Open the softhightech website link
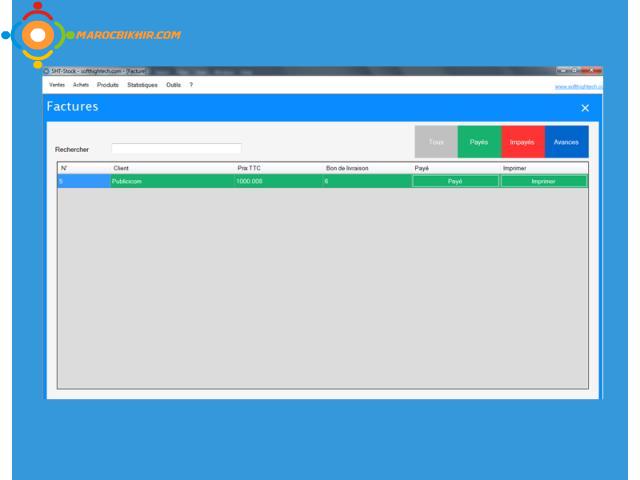Screen dimensions: 640x480 point(578,87)
